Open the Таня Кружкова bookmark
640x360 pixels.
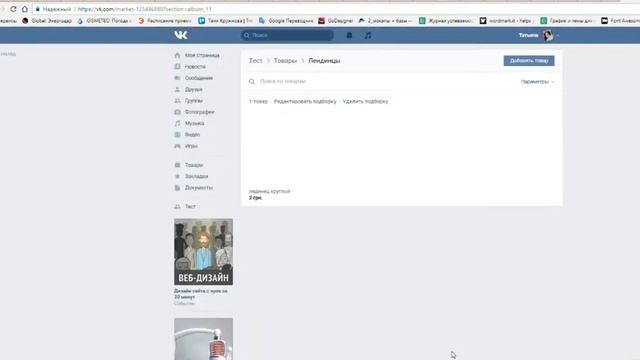tap(225, 20)
